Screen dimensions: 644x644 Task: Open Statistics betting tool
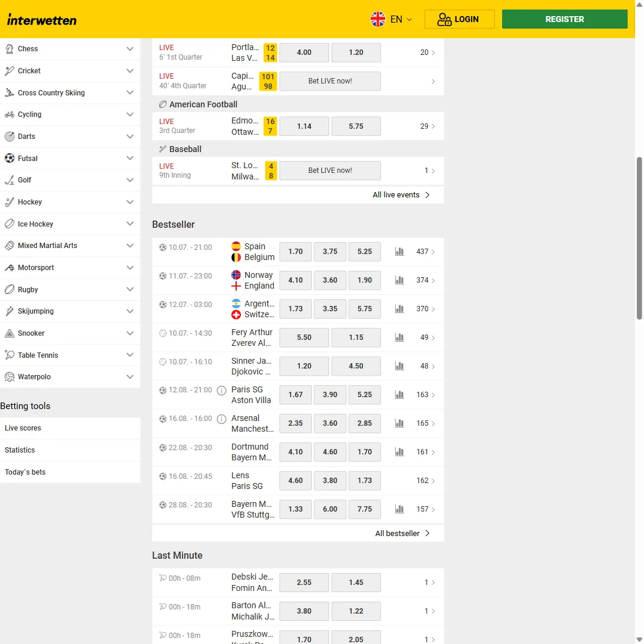[70, 450]
